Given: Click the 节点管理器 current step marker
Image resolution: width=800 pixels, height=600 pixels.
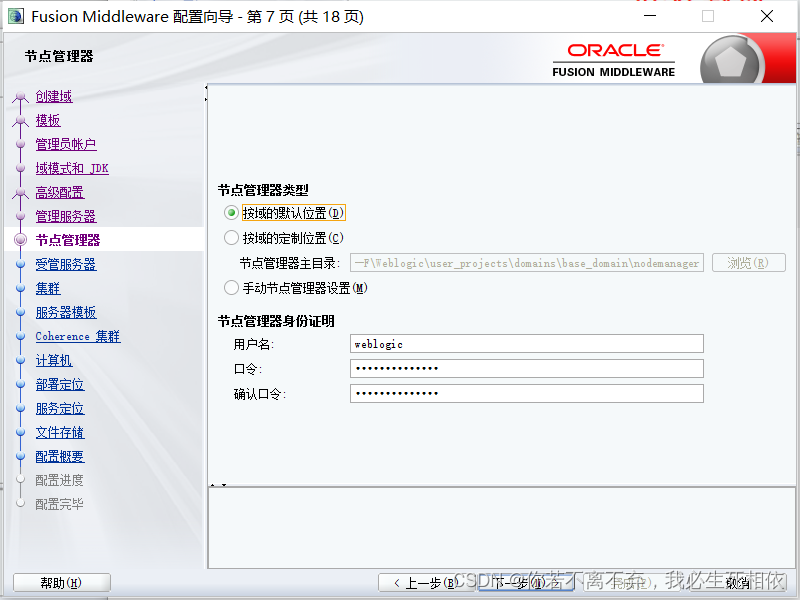Looking at the screenshot, I should coord(20,240).
